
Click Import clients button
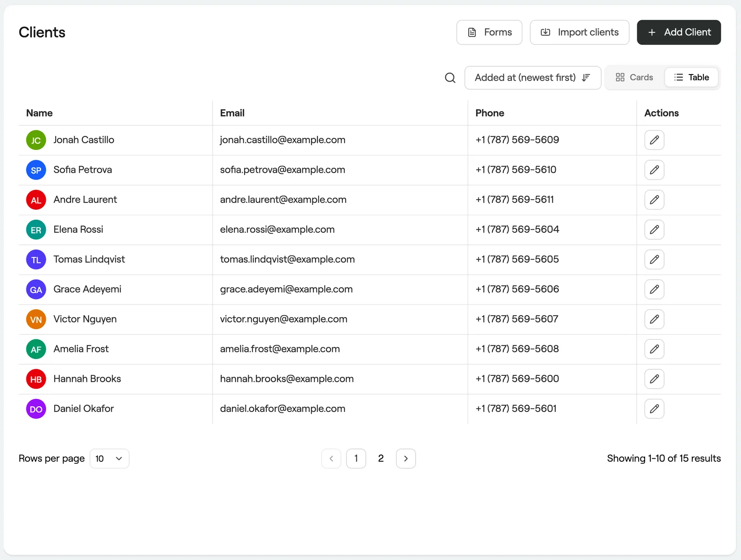(579, 32)
